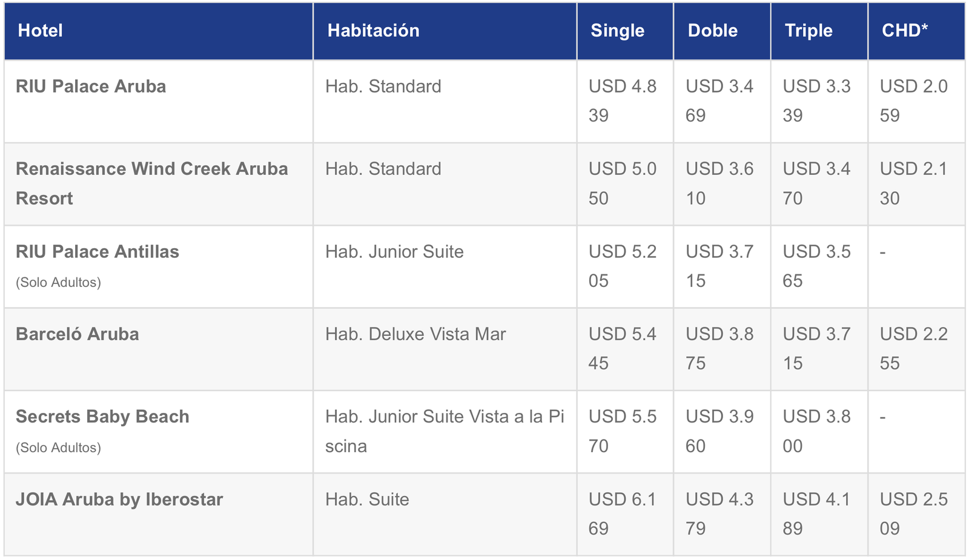Click the Barceló Aruba hotel name
Image resolution: width=969 pixels, height=560 pixels.
[x=78, y=334]
